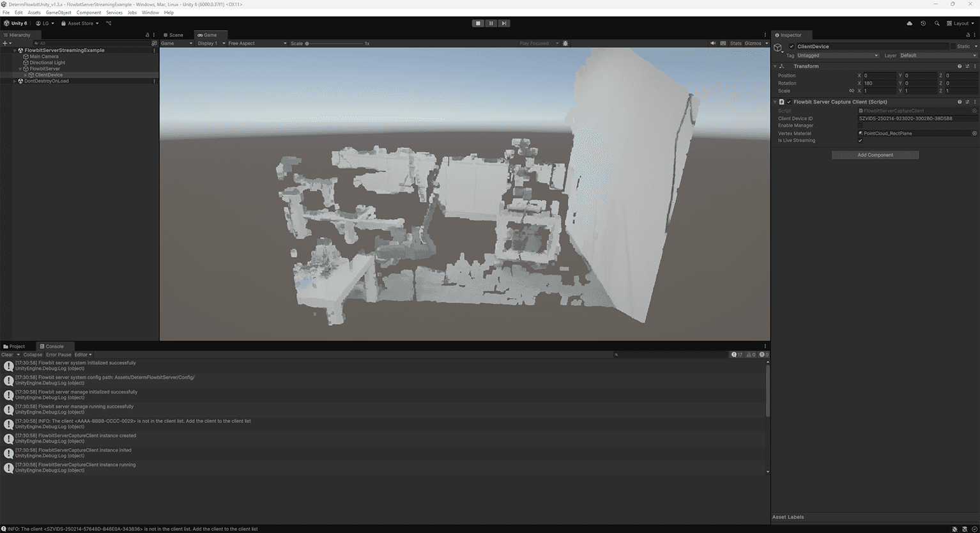The width and height of the screenshot is (980, 533).
Task: Open Flowbit Server Capture Client options menu
Action: click(975, 102)
